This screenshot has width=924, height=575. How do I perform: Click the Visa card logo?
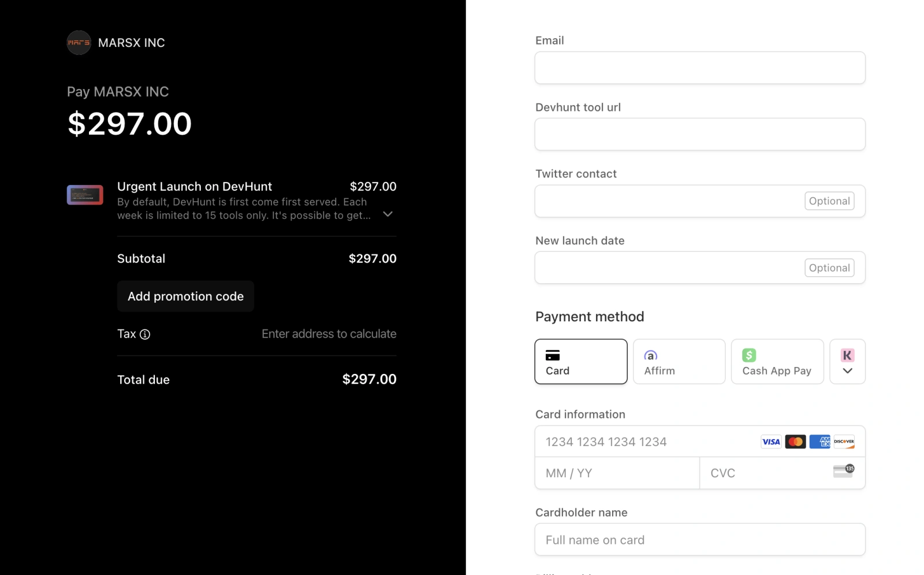coord(770,442)
